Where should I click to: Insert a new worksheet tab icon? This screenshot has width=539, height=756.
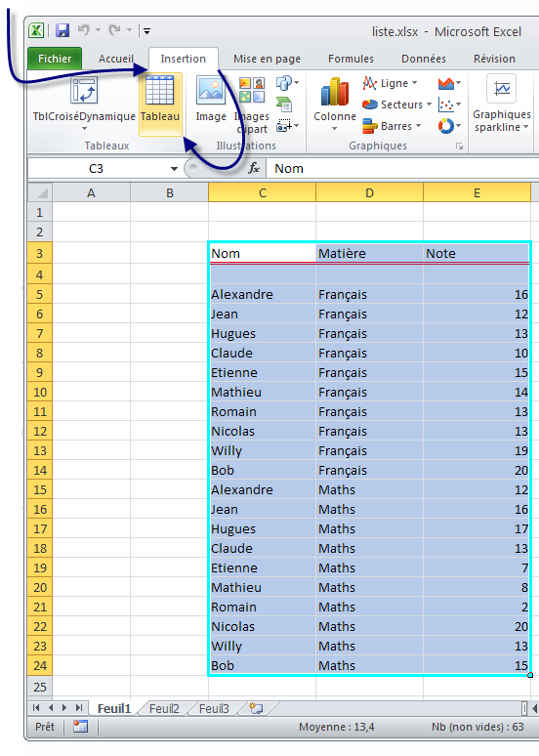point(256,708)
